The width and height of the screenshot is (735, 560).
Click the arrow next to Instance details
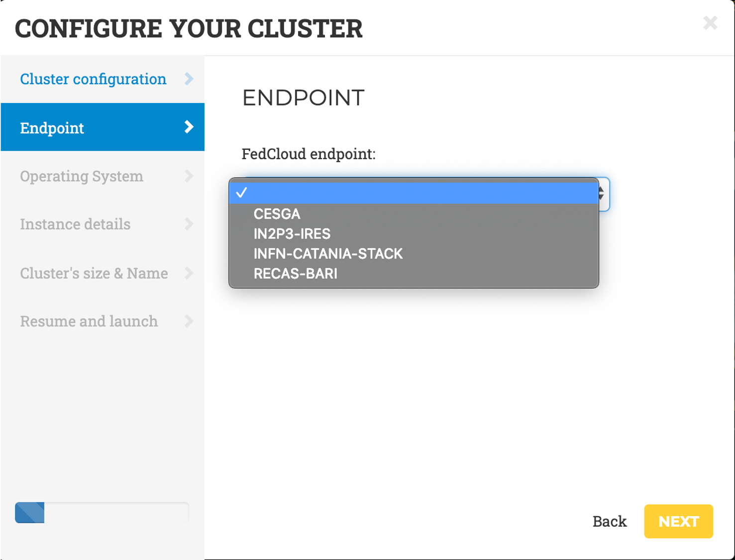(190, 224)
